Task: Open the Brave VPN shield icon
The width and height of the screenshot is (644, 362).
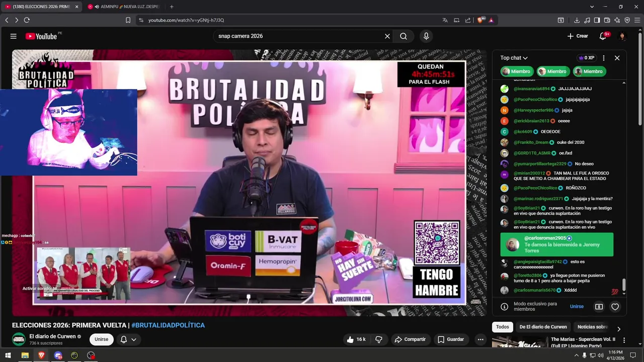Action: click(x=627, y=20)
